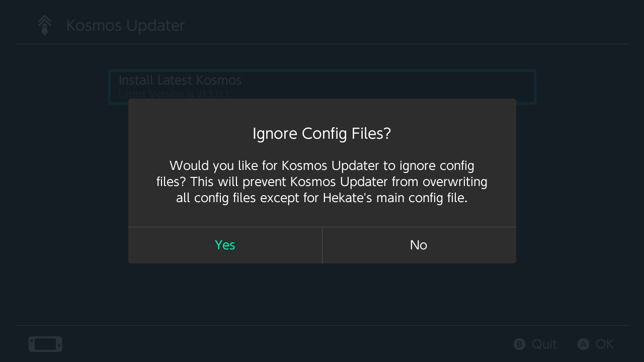This screenshot has width=644, height=362.
Task: Click the Quit label in the footer
Action: 544,344
